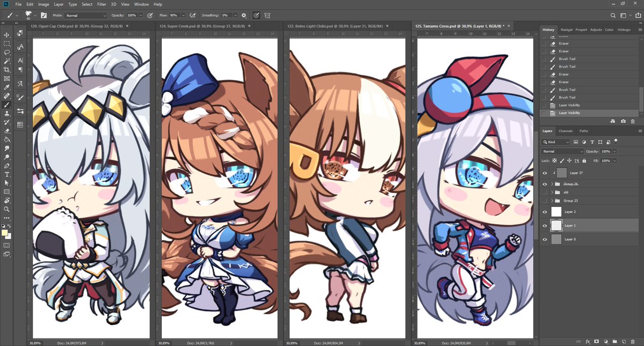Screen dimensions: 644x346
Task: Show Group 23 visibility
Action: pyautogui.click(x=545, y=201)
